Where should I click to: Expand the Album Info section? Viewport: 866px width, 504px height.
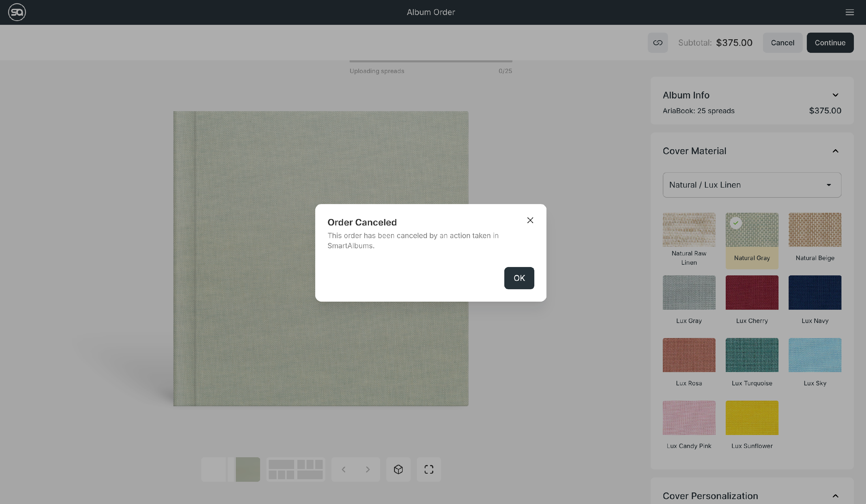pos(835,95)
